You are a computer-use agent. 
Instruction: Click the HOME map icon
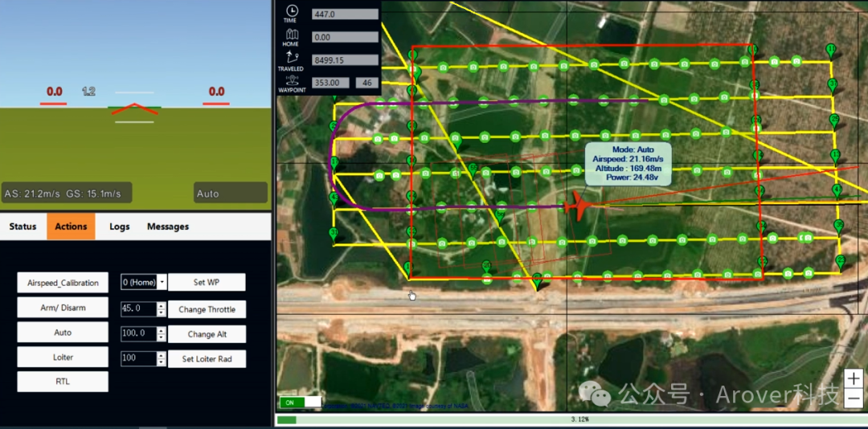pyautogui.click(x=290, y=35)
